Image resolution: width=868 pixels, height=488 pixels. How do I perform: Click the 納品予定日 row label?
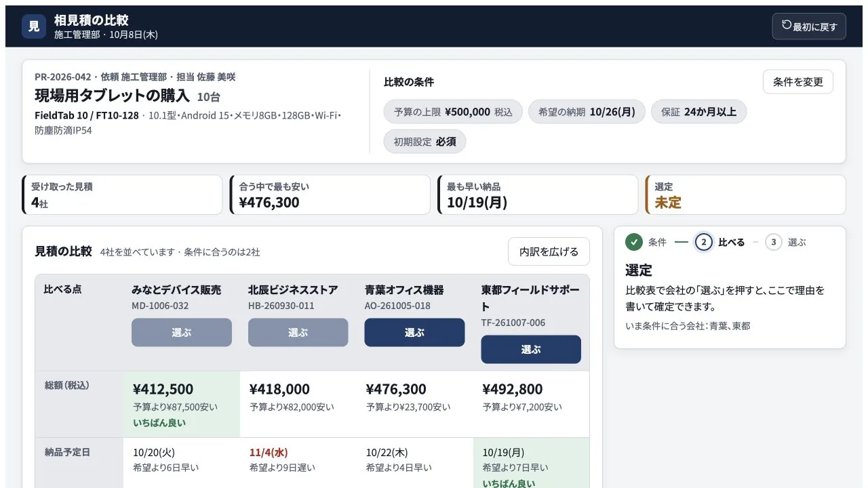point(67,452)
